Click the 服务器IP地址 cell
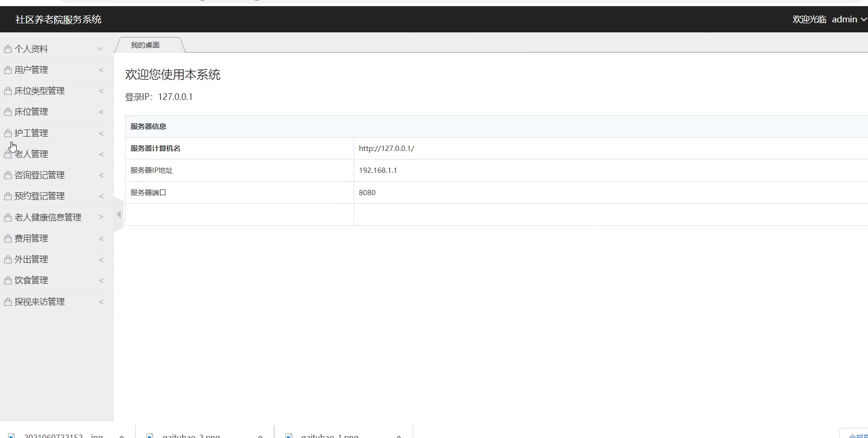The image size is (868, 438). click(239, 170)
